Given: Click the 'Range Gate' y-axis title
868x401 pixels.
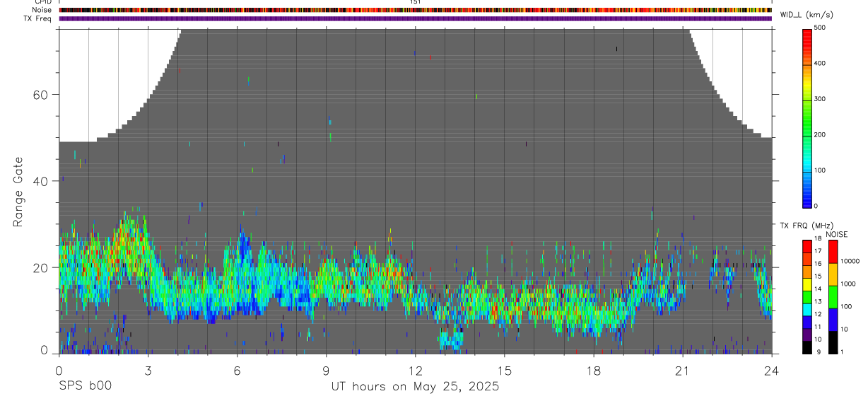Looking at the screenshot, I should 19,192.
